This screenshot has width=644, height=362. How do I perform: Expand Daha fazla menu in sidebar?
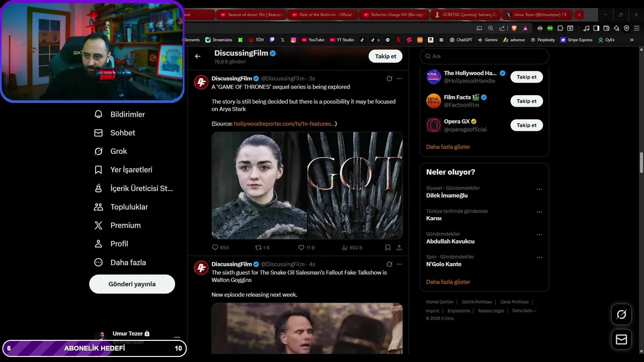(120, 262)
